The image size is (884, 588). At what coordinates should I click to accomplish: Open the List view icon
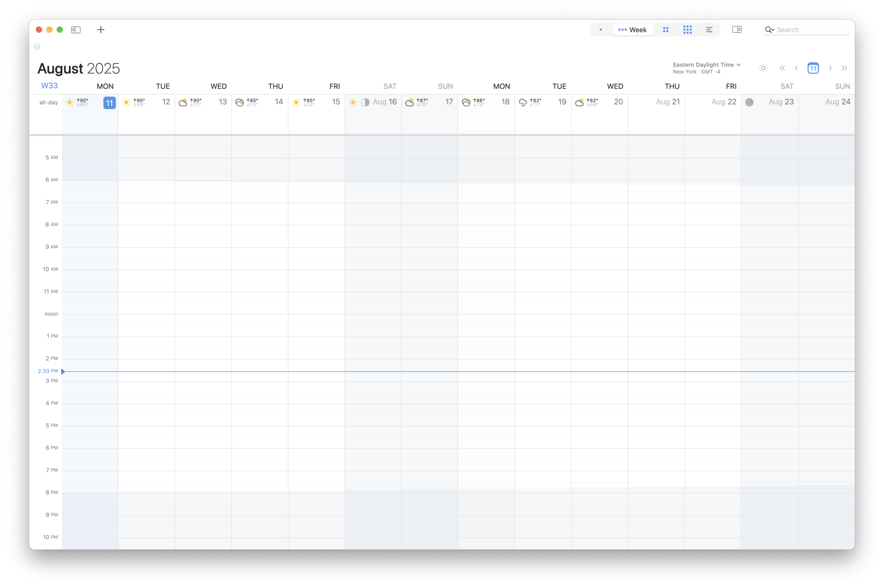click(x=709, y=30)
